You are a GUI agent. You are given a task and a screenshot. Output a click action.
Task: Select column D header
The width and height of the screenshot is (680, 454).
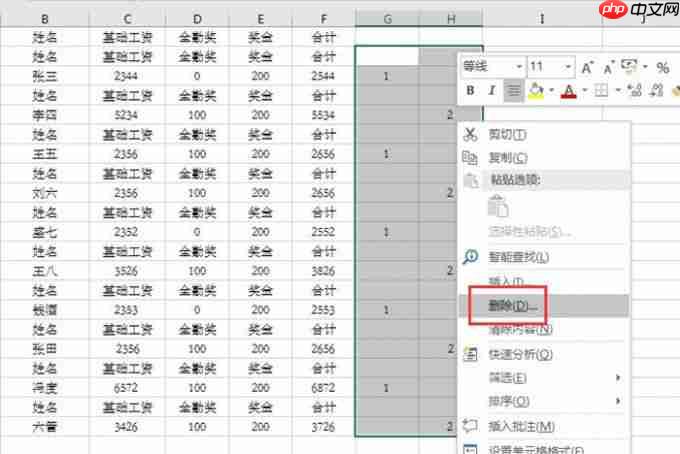click(197, 19)
